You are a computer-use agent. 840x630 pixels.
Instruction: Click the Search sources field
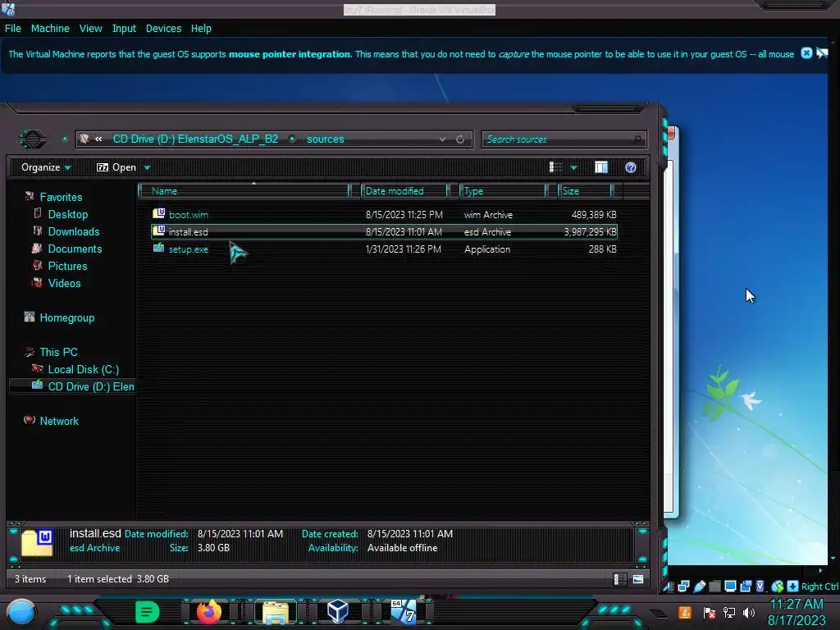click(564, 139)
